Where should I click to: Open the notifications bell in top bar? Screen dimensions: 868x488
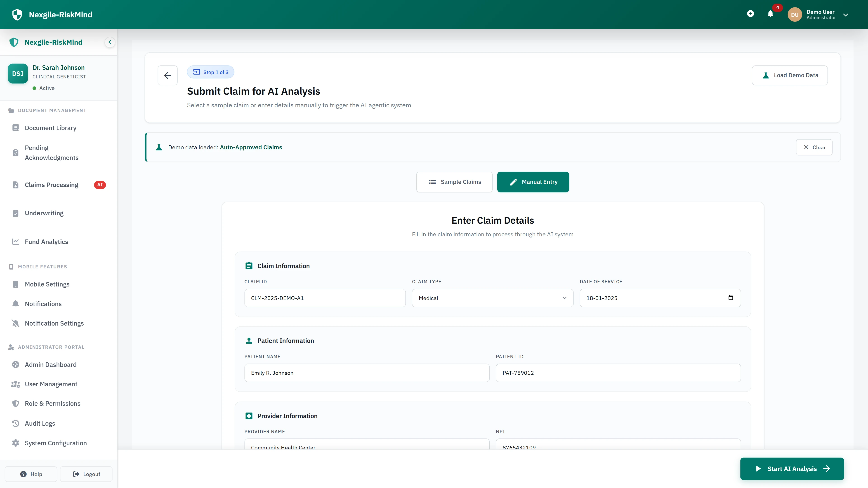pos(771,14)
